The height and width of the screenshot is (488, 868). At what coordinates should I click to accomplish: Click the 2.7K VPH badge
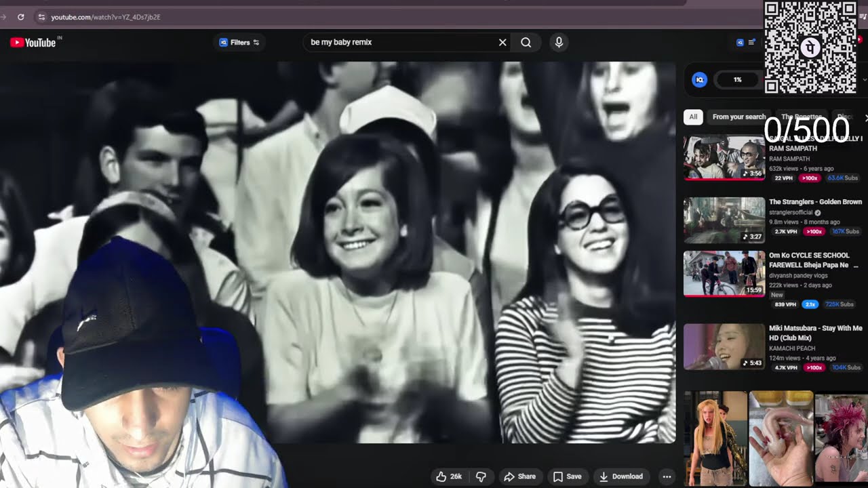(785, 232)
